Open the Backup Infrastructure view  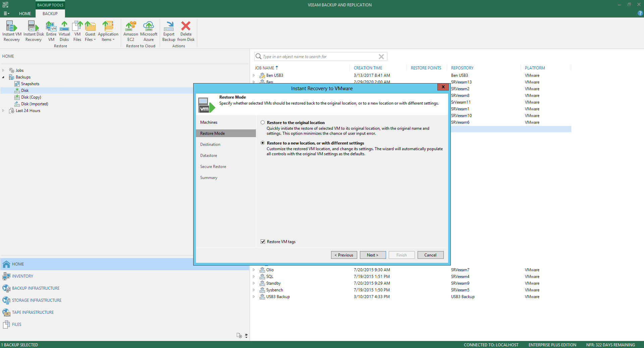tap(36, 288)
